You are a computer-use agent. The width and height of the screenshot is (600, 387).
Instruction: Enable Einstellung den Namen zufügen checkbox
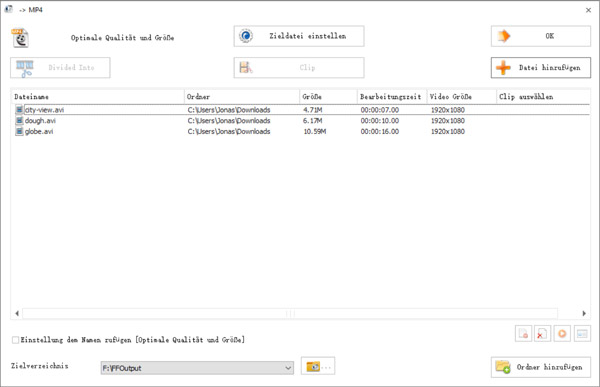tap(15, 340)
